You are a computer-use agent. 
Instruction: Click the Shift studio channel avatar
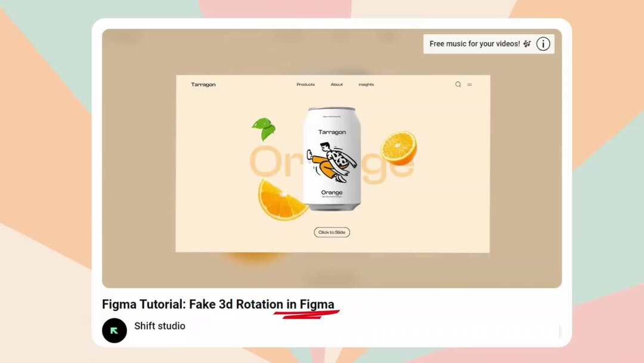click(114, 330)
